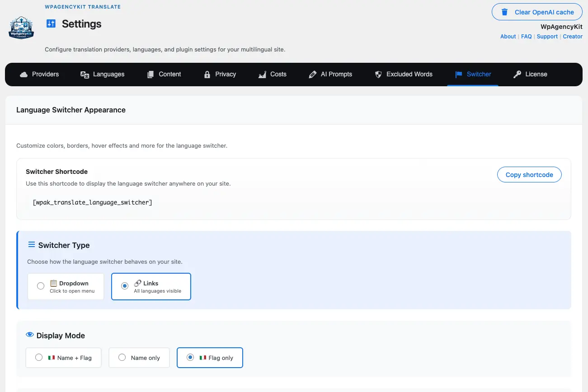Click the Italian flag in Flag only

click(x=203, y=358)
